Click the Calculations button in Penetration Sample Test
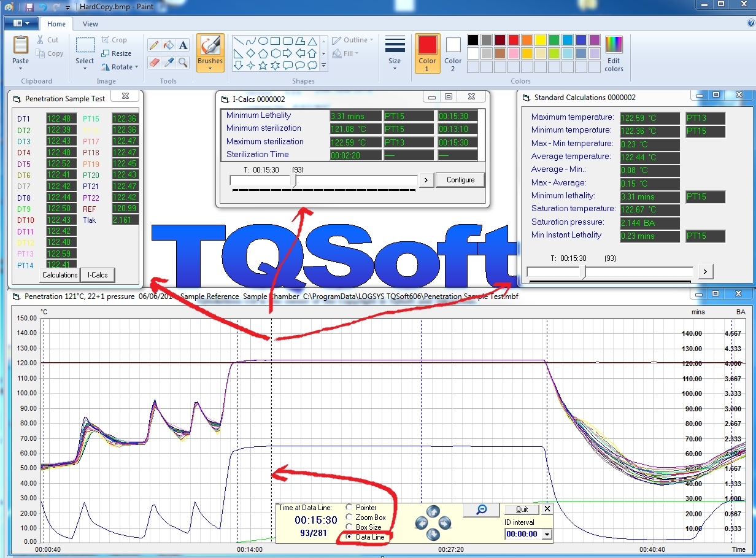The width and height of the screenshot is (756, 558). pyautogui.click(x=60, y=275)
